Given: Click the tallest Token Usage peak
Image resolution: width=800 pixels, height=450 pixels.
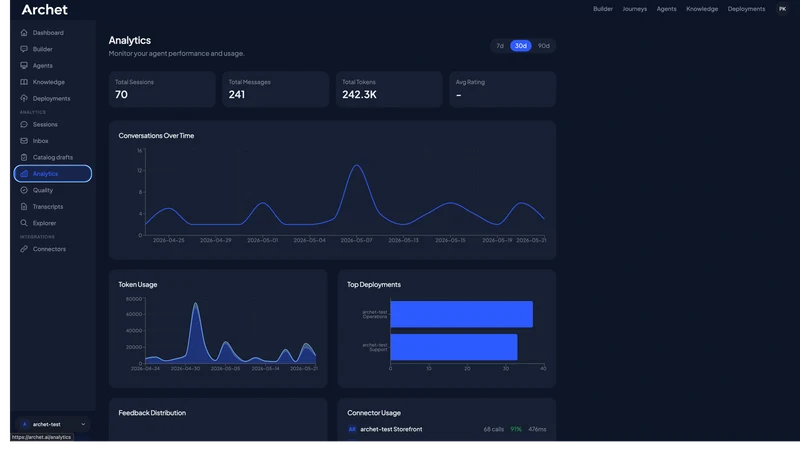Looking at the screenshot, I should [195, 304].
